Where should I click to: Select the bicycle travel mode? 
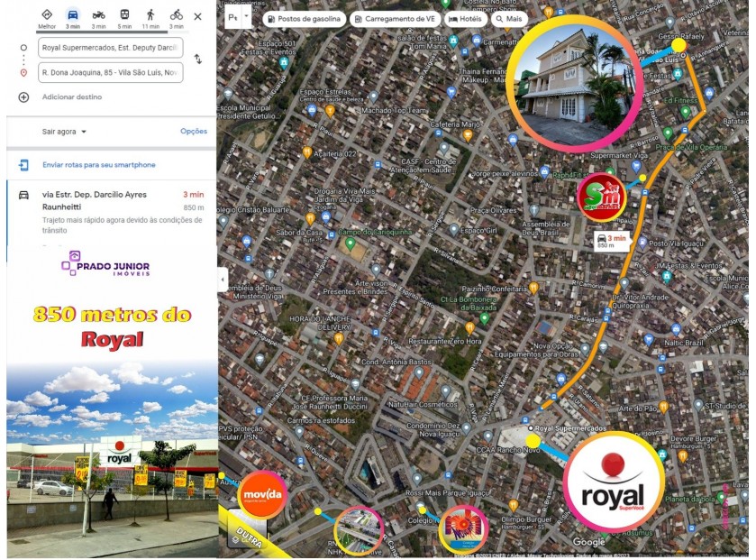[x=177, y=19]
